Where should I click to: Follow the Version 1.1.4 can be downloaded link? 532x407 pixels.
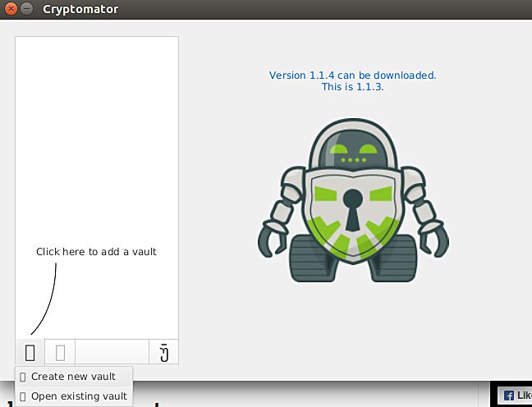click(352, 75)
